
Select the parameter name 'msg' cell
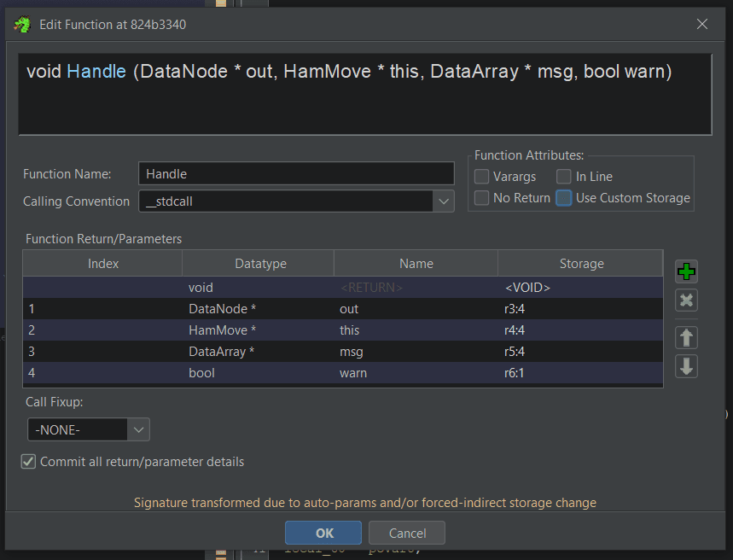tap(416, 352)
